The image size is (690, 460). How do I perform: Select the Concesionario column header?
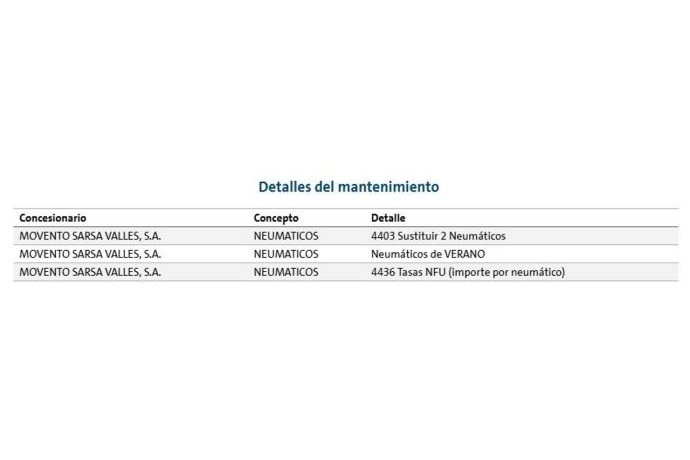pos(53,218)
